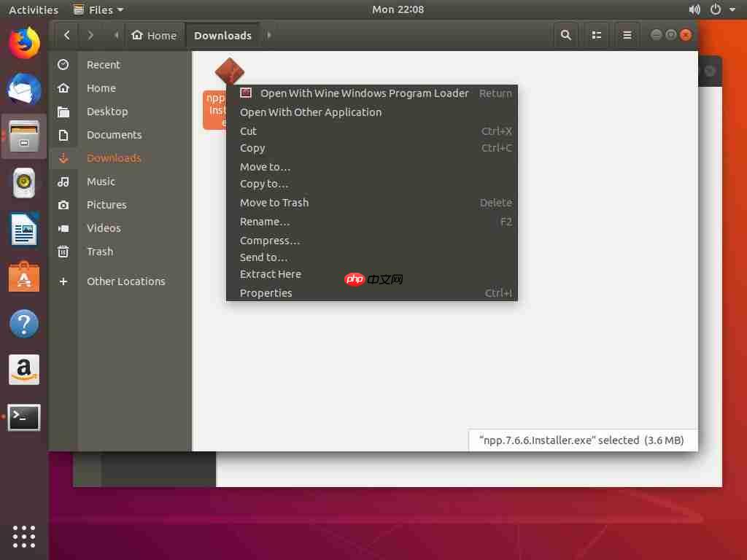The height and width of the screenshot is (560, 747).
Task: Open the search icon in the Files toolbar
Action: [565, 34]
